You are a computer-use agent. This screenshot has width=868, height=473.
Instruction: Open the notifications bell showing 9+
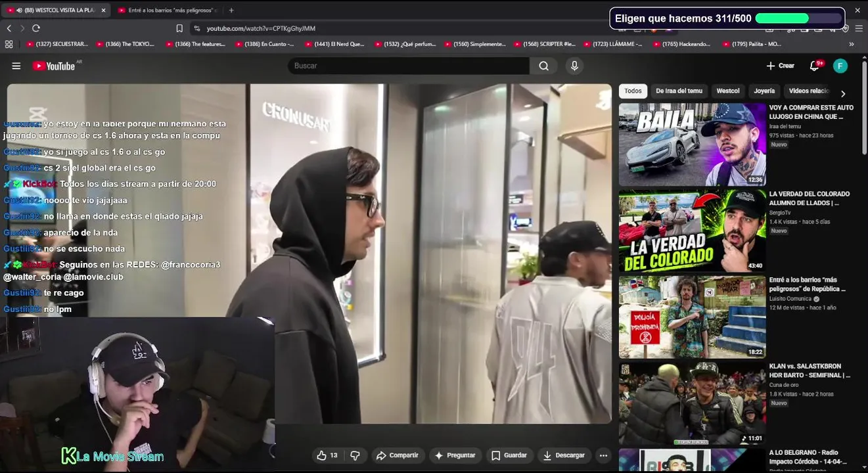(815, 66)
